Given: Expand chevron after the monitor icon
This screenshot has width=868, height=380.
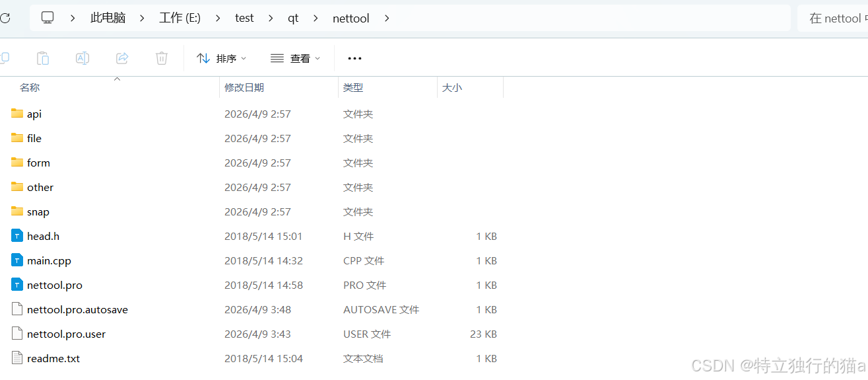Looking at the screenshot, I should (x=73, y=18).
